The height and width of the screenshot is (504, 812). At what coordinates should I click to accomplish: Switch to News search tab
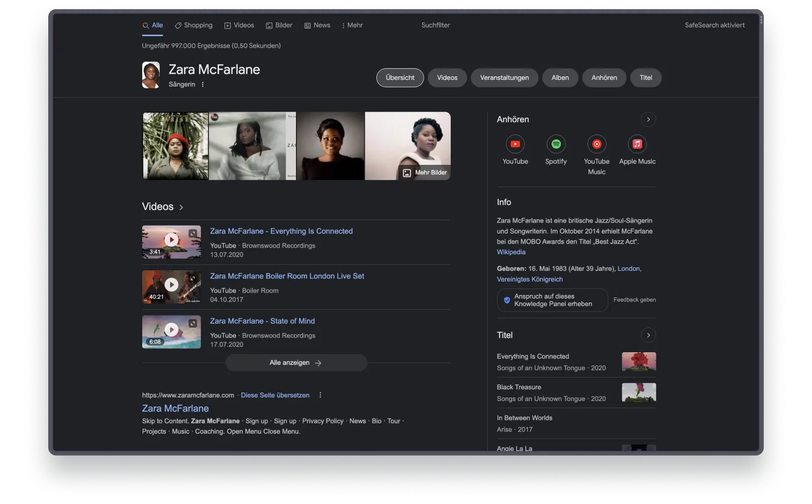(317, 25)
